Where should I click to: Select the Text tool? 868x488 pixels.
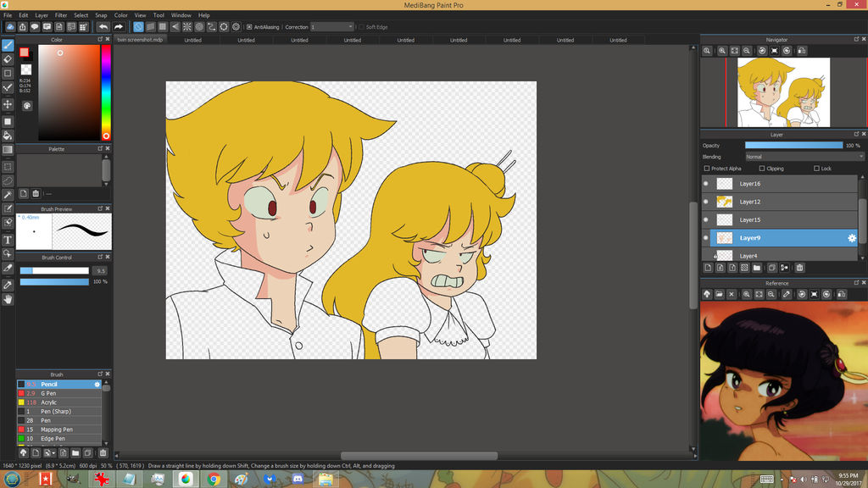(x=8, y=240)
